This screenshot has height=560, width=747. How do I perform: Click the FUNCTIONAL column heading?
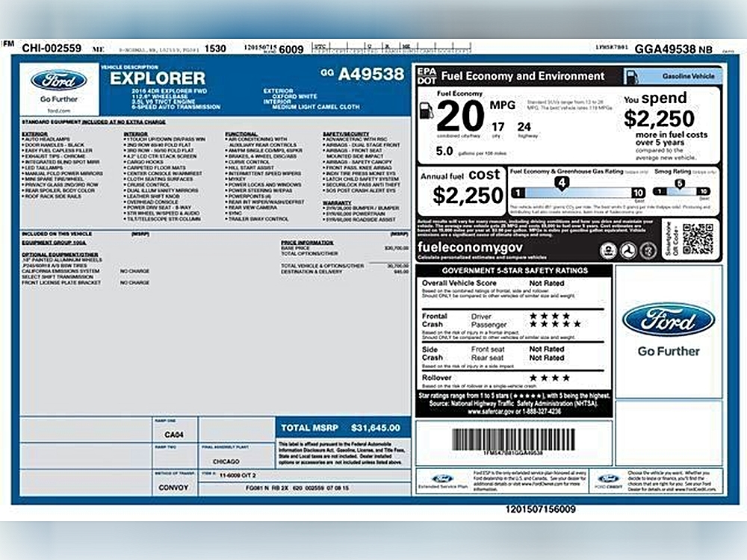pos(241,134)
